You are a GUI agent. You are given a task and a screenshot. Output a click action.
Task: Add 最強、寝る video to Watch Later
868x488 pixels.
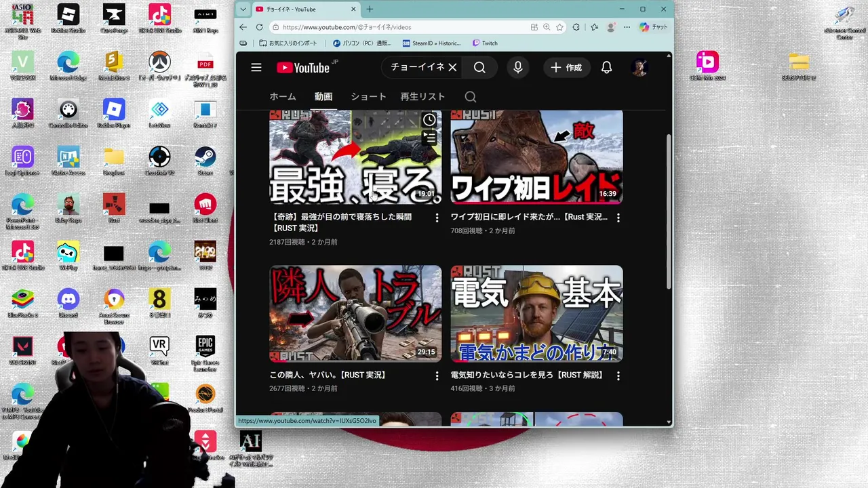[x=429, y=121]
